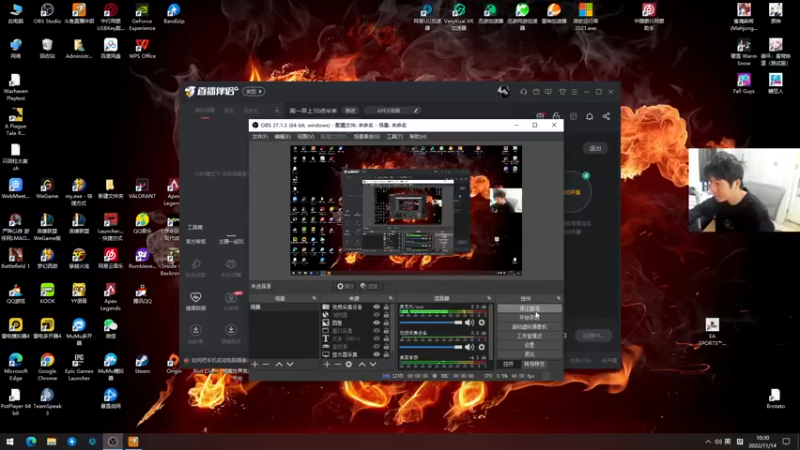Image resolution: width=800 pixels, height=450 pixels.
Task: Pop out the 来源 dock panel
Action: [x=391, y=298]
